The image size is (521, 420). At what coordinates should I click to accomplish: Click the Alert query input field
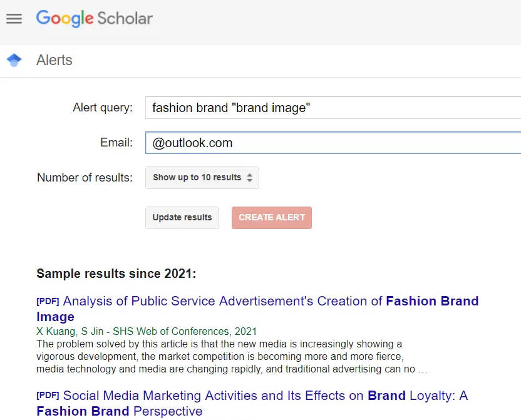click(x=333, y=108)
